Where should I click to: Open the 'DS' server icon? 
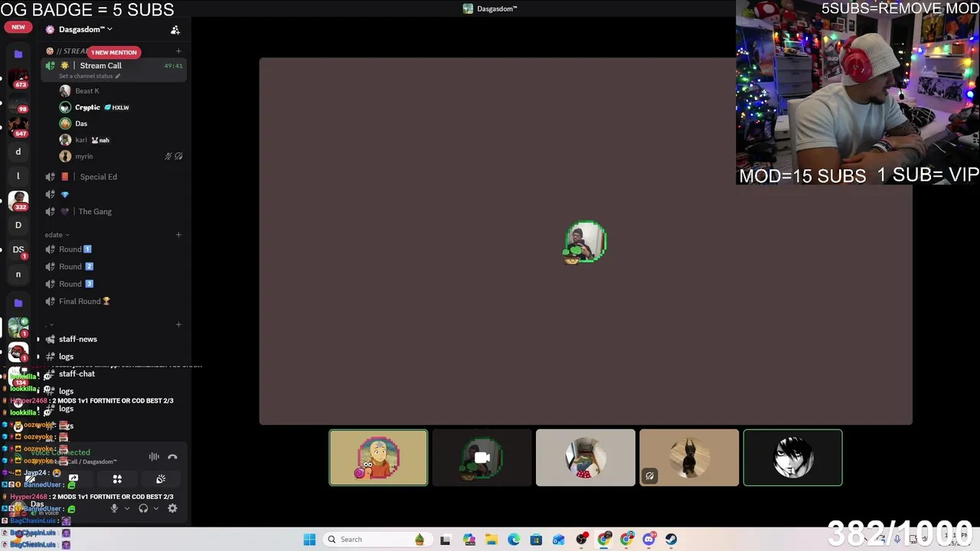click(18, 249)
